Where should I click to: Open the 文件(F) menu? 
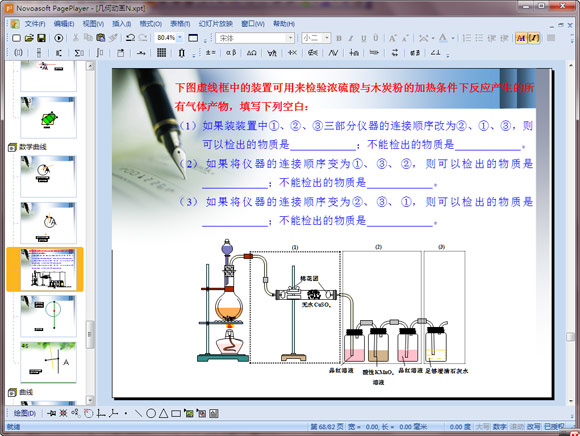click(35, 24)
